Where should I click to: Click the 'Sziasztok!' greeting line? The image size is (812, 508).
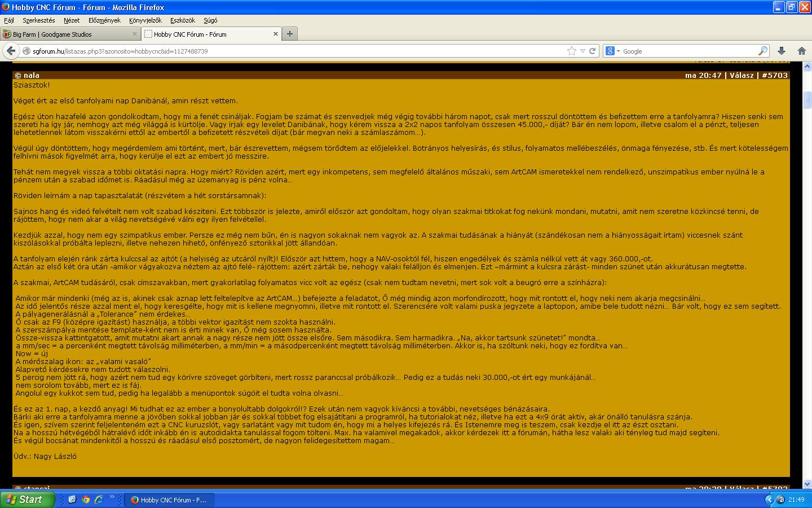pyautogui.click(x=32, y=85)
